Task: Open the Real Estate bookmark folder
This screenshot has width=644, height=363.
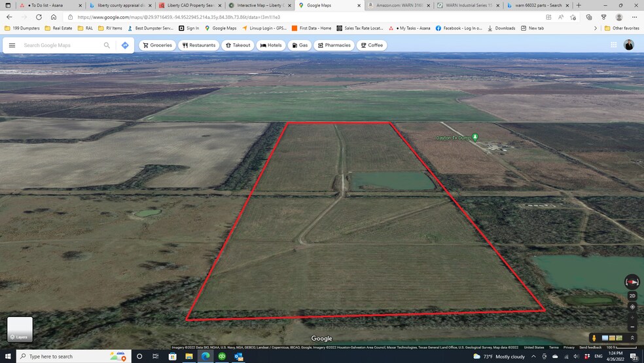Action: coord(58,28)
